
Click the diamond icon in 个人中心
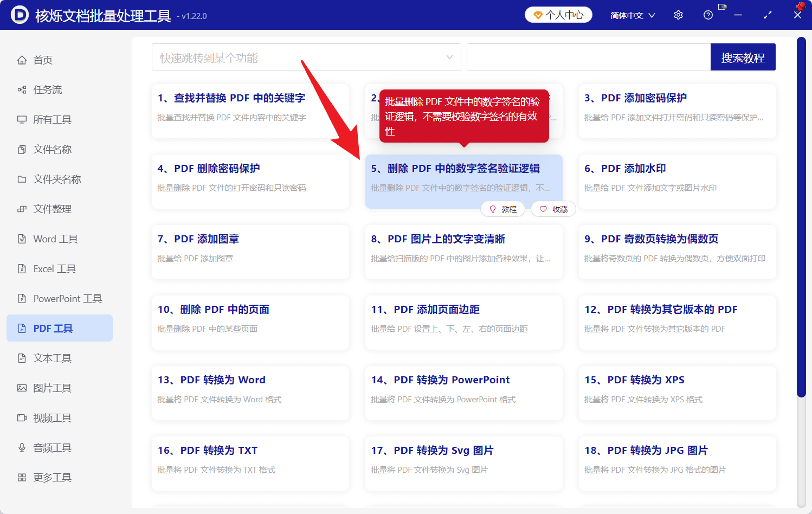coord(538,15)
